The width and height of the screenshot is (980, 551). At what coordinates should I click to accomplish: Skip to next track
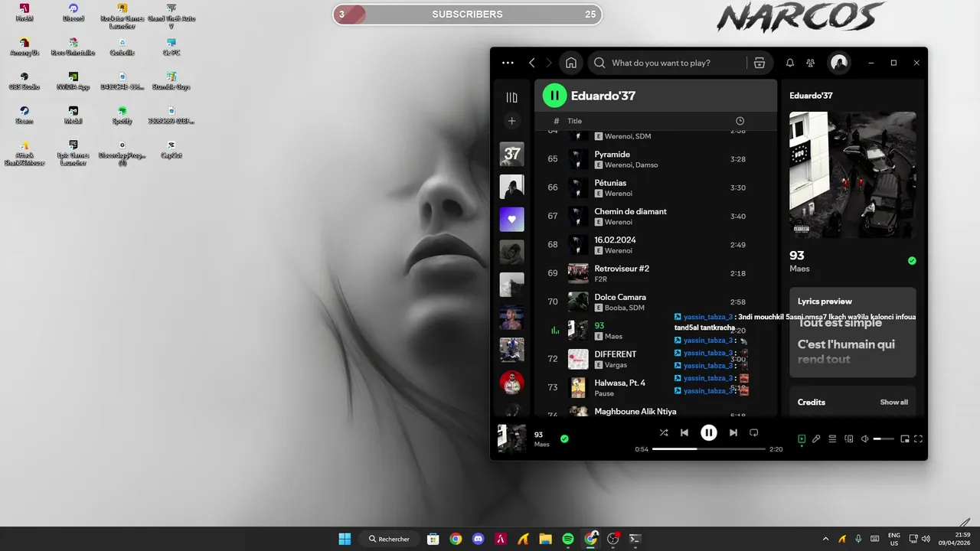(733, 432)
